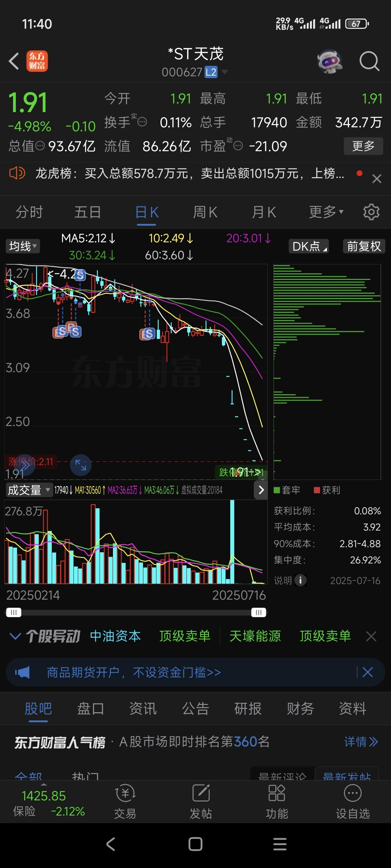Close the 个股异动 ticker row
This screenshot has height=868, width=391.
[x=371, y=636]
